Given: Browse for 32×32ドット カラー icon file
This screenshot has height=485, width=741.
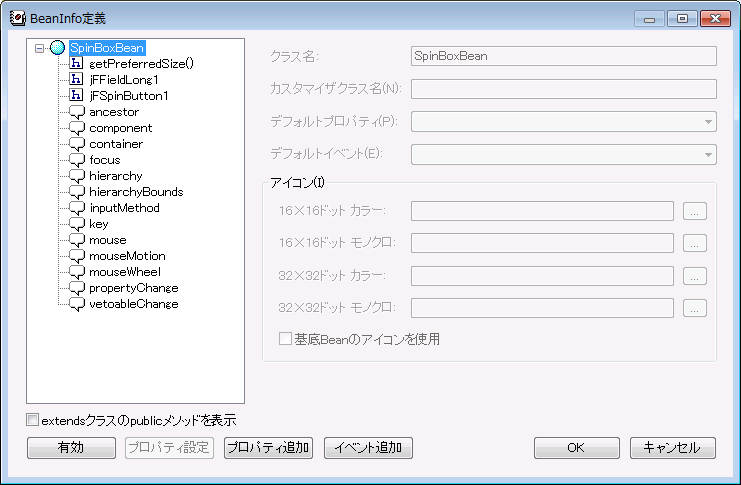Looking at the screenshot, I should 695,276.
